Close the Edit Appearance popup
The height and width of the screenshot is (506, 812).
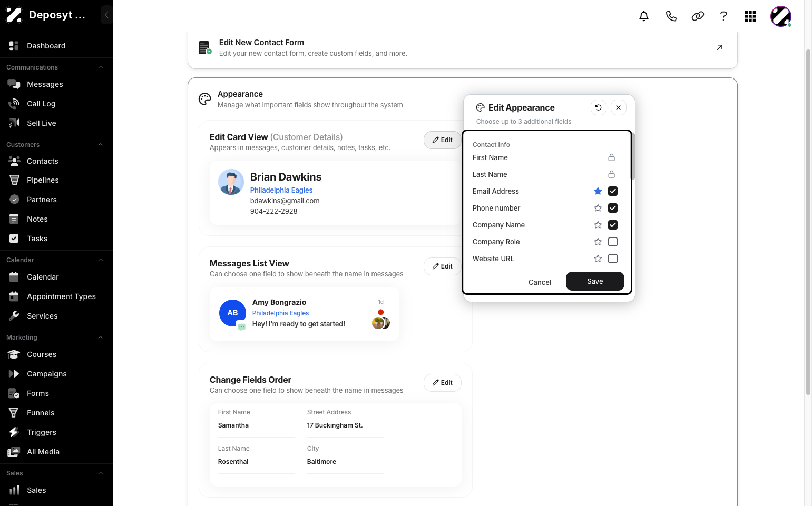(x=619, y=107)
